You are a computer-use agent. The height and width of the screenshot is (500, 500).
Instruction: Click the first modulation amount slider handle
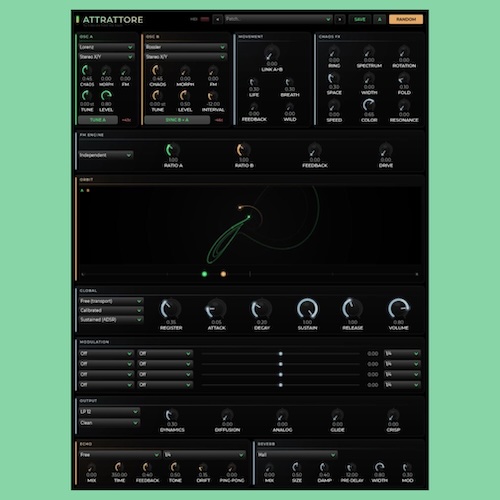(x=281, y=354)
